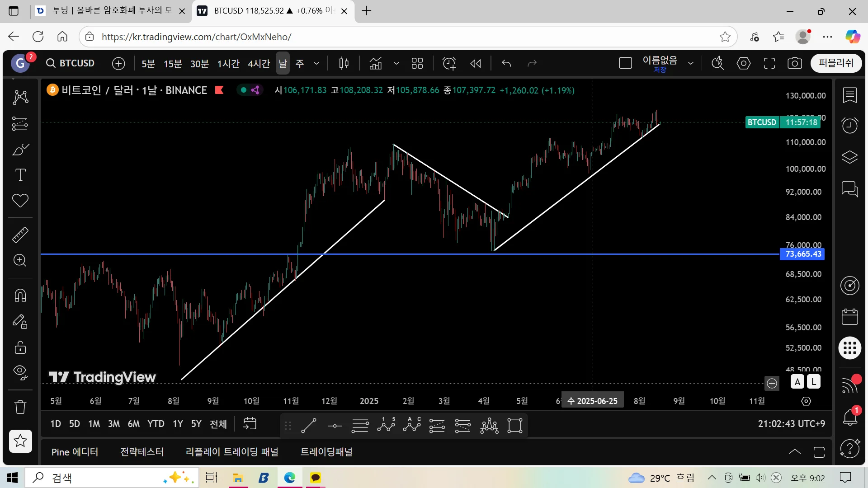The width and height of the screenshot is (868, 488).
Task: Take a snapshot with the camera icon
Action: tap(794, 64)
